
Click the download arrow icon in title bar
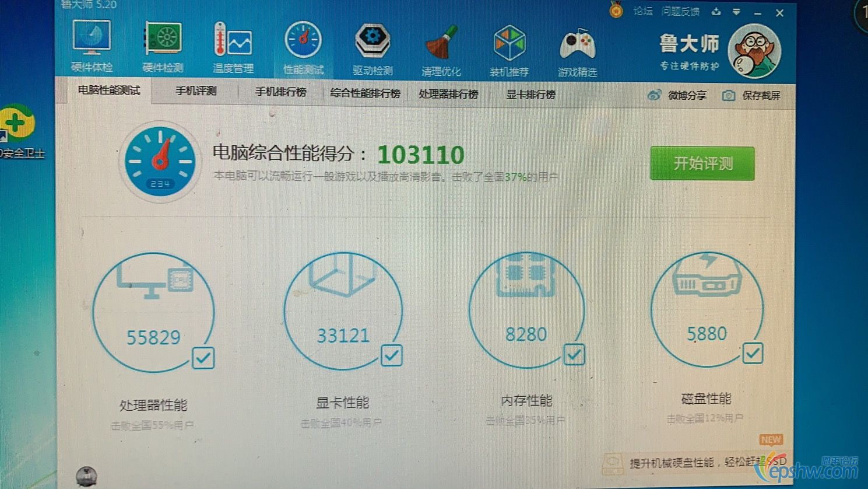[x=716, y=12]
